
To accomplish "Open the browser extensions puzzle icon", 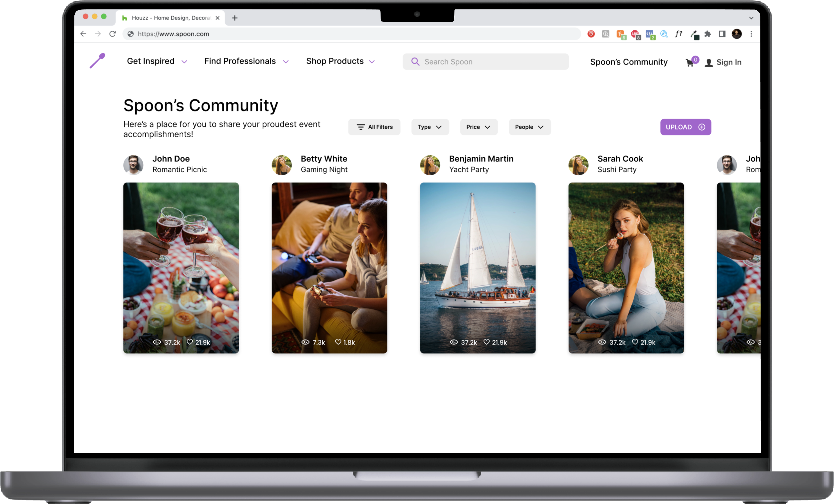I will click(x=708, y=34).
